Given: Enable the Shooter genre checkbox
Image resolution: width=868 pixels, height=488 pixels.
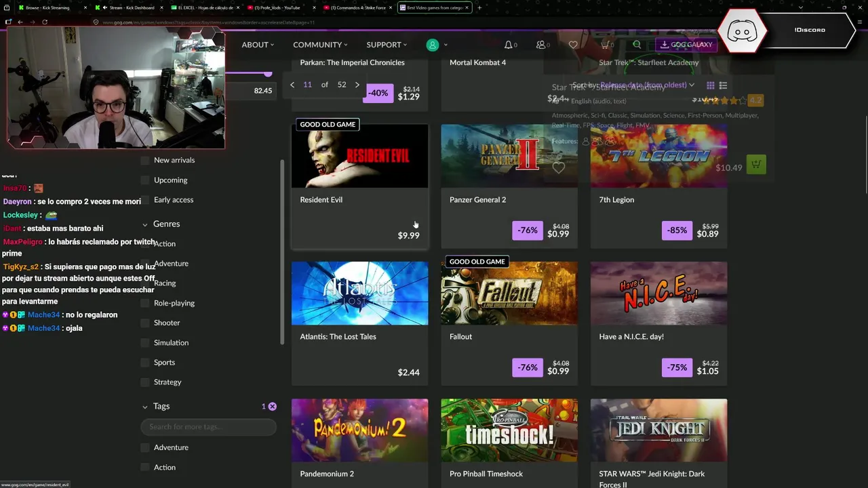Looking at the screenshot, I should coord(144,323).
